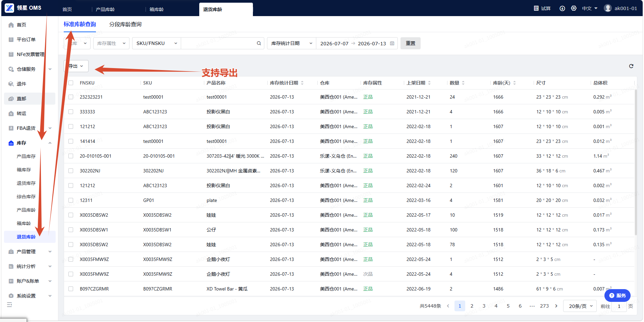
Task: Open the 导出 export dropdown
Action: [x=76, y=66]
